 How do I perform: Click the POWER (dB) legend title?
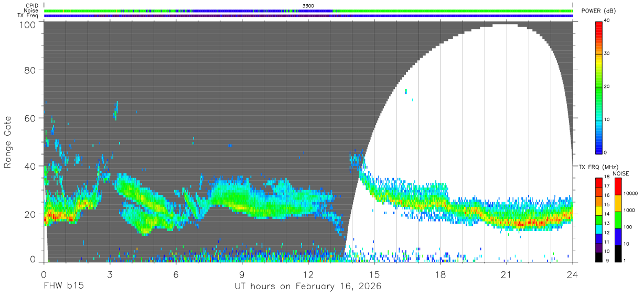coord(598,12)
